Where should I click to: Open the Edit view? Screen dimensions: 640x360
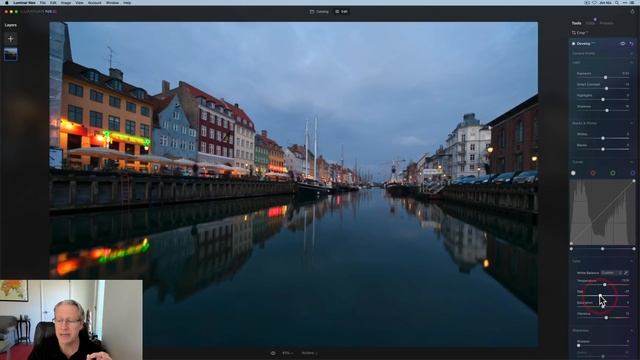coord(341,11)
